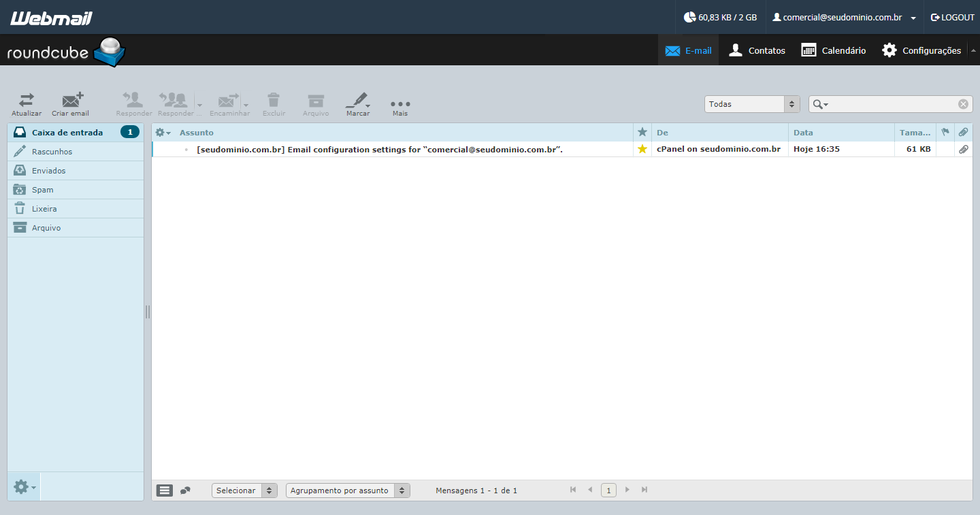Viewport: 980px width, 515px height.
Task: Click the paperclip on the cPanel message row
Action: (x=963, y=149)
